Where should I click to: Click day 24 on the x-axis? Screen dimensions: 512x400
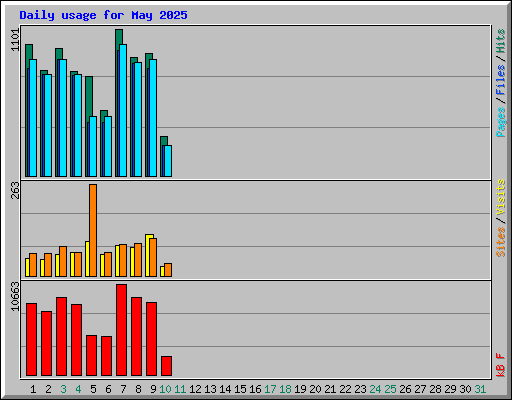(375, 389)
